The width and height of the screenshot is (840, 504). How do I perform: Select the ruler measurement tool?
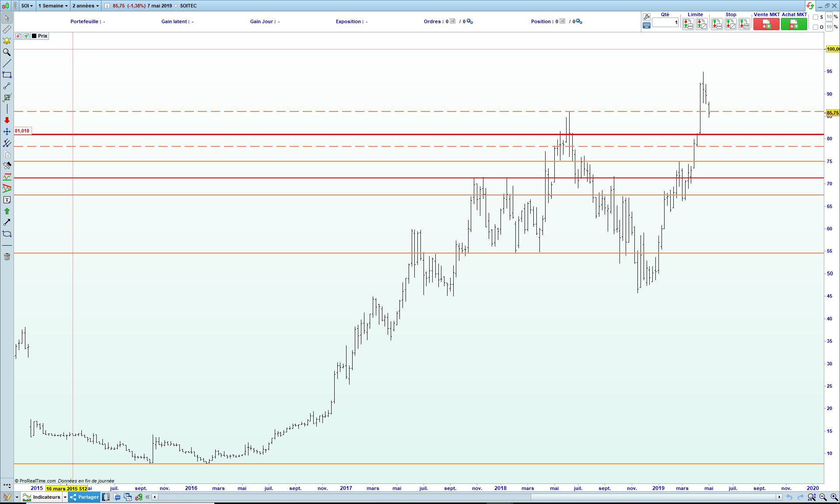coord(7,29)
